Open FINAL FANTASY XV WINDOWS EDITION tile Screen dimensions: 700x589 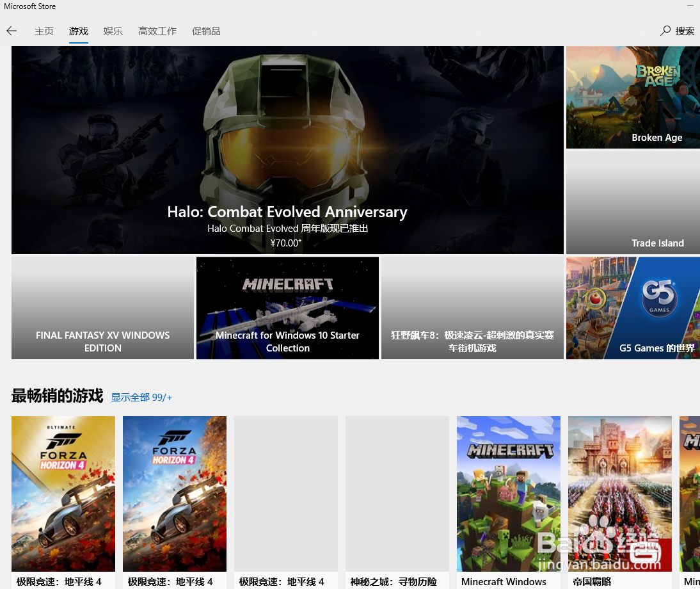[102, 308]
